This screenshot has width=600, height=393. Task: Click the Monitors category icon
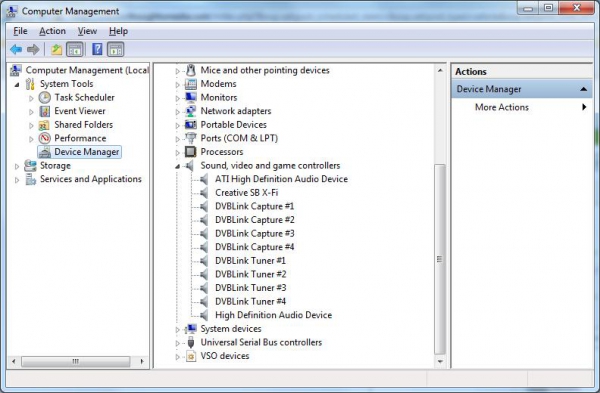click(x=191, y=97)
